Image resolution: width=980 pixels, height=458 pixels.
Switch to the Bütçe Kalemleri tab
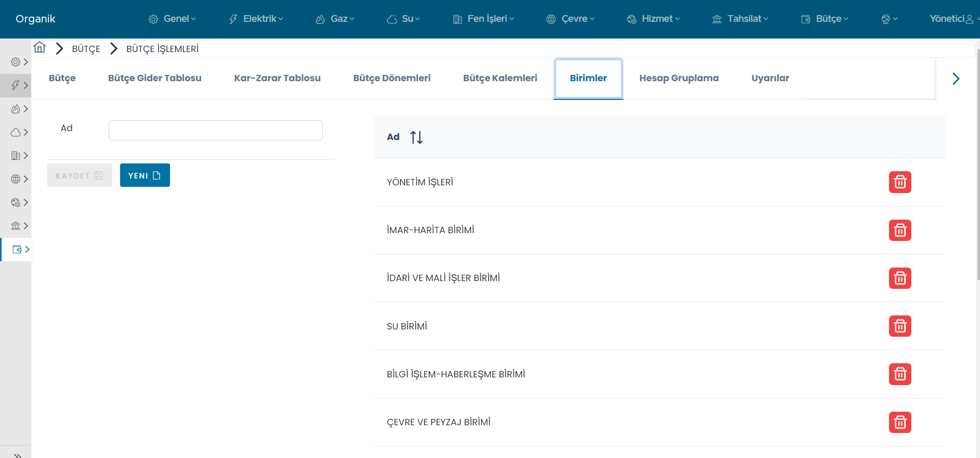500,78
